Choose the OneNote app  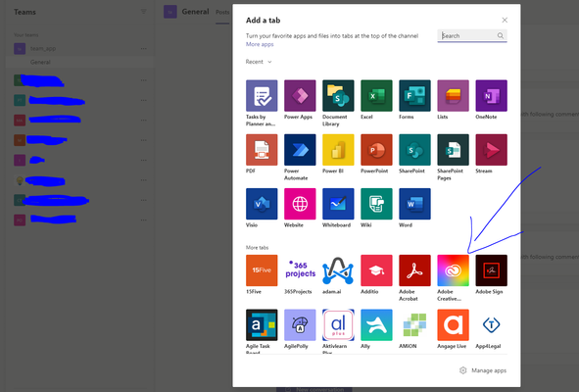coord(491,96)
